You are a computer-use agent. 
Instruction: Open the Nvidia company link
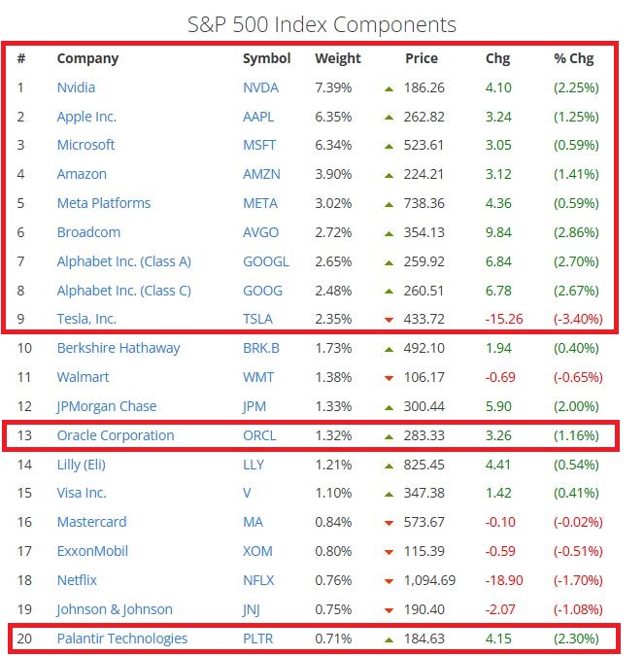(76, 87)
